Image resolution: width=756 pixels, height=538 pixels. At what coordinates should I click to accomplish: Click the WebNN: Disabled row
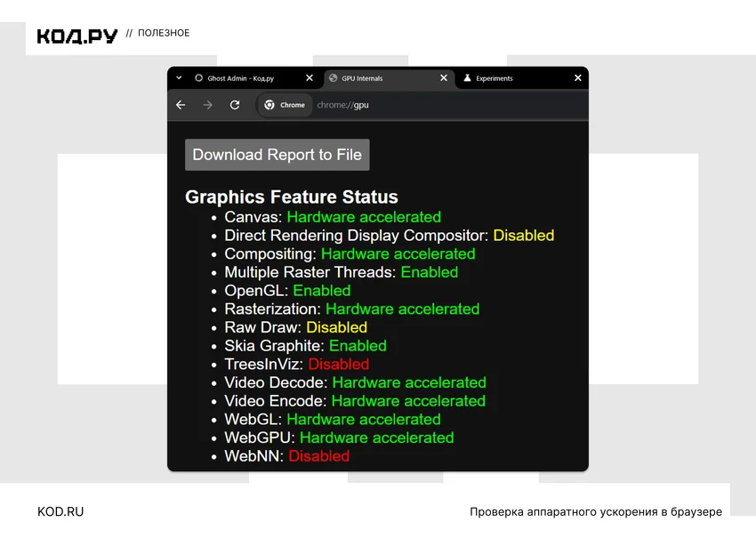287,455
